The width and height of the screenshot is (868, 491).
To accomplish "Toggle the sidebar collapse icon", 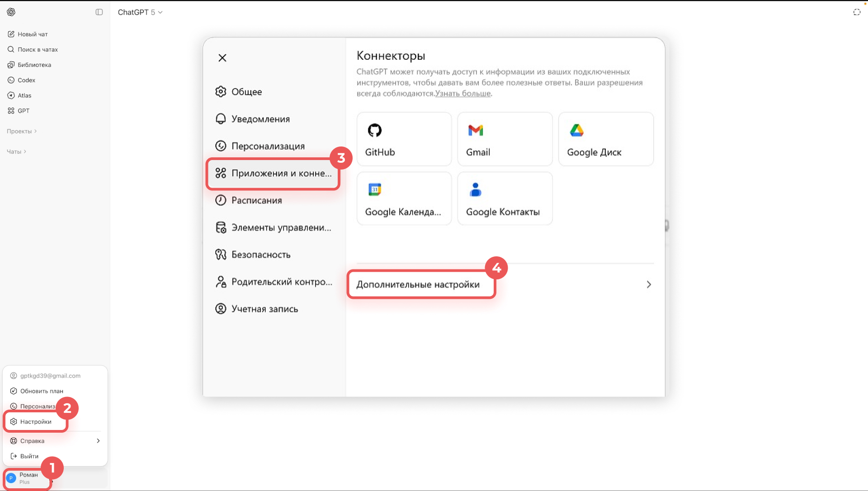I will [x=99, y=12].
